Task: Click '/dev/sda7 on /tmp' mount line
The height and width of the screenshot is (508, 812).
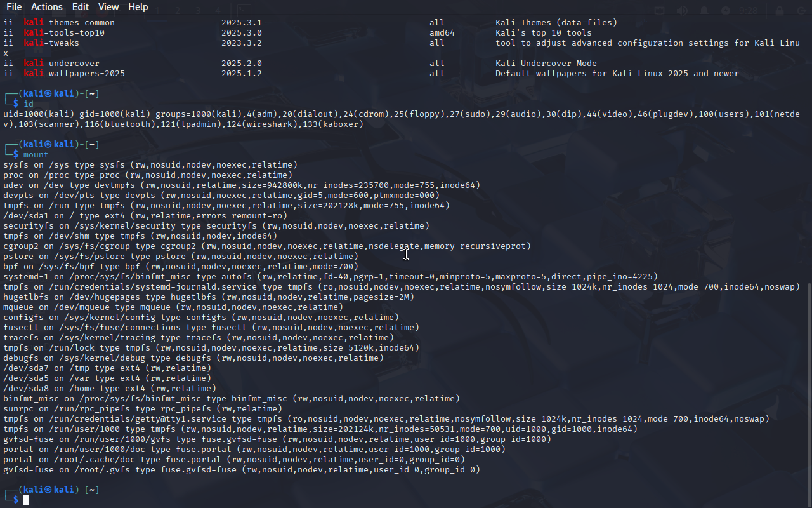Action: coord(107,368)
